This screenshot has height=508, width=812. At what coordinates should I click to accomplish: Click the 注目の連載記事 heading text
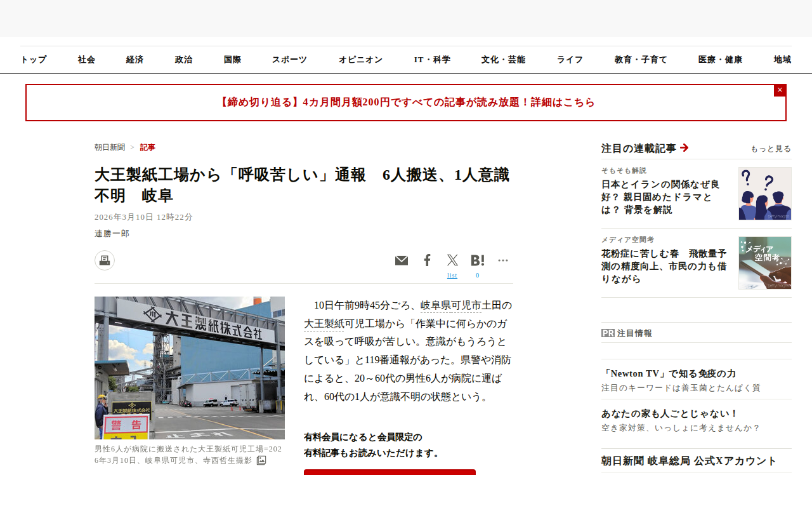[x=639, y=149]
